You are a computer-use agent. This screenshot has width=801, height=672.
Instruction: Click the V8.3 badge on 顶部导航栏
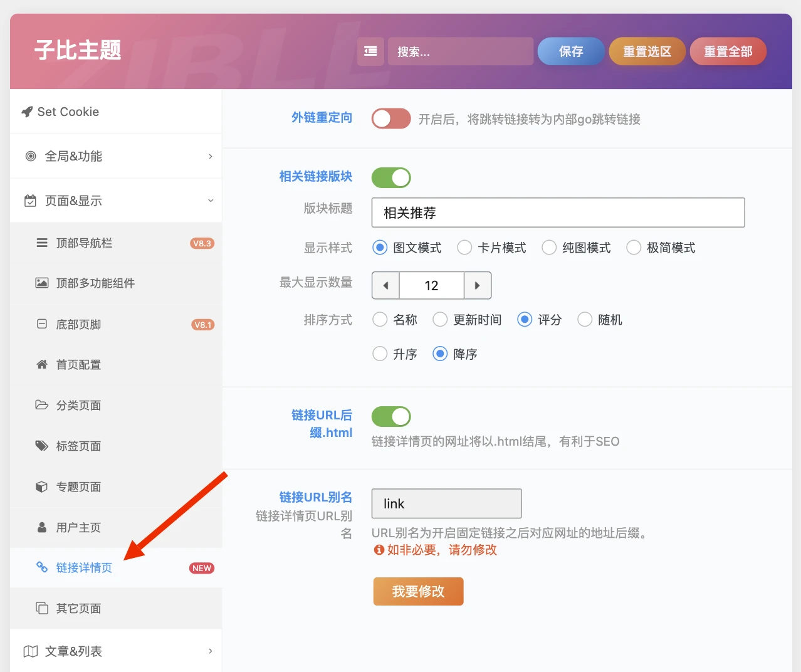tap(202, 243)
